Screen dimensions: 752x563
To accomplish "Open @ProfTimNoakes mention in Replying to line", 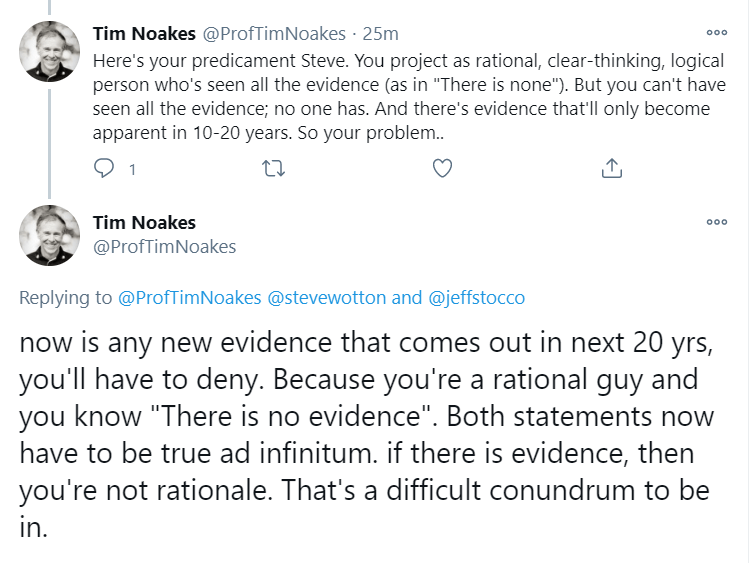I will [x=187, y=298].
